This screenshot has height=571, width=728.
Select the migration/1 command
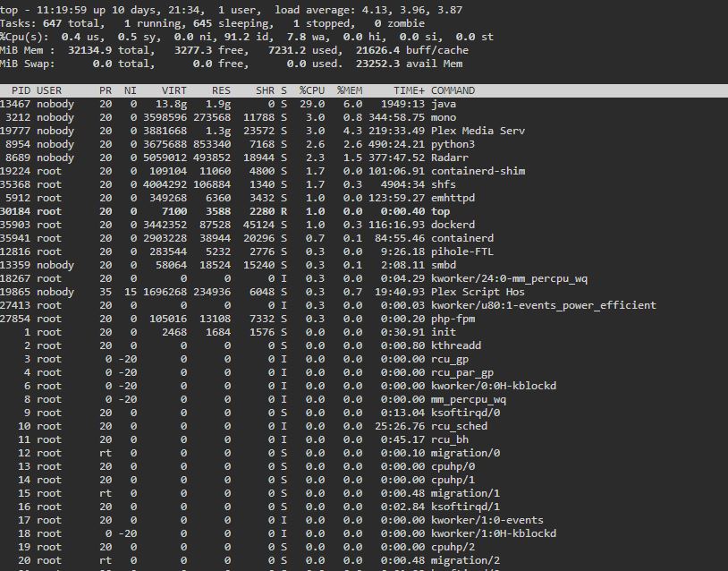465,493
